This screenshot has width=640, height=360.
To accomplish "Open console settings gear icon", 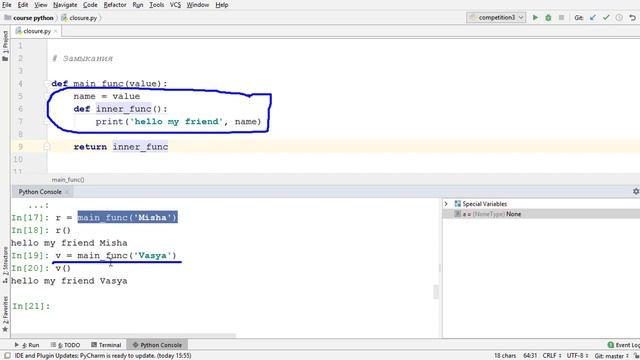I will (x=636, y=191).
